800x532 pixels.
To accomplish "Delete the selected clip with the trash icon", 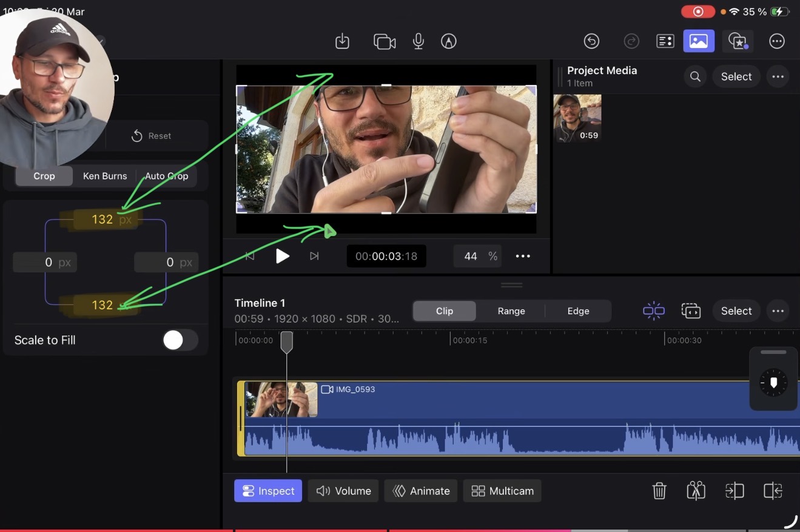I will tap(659, 491).
